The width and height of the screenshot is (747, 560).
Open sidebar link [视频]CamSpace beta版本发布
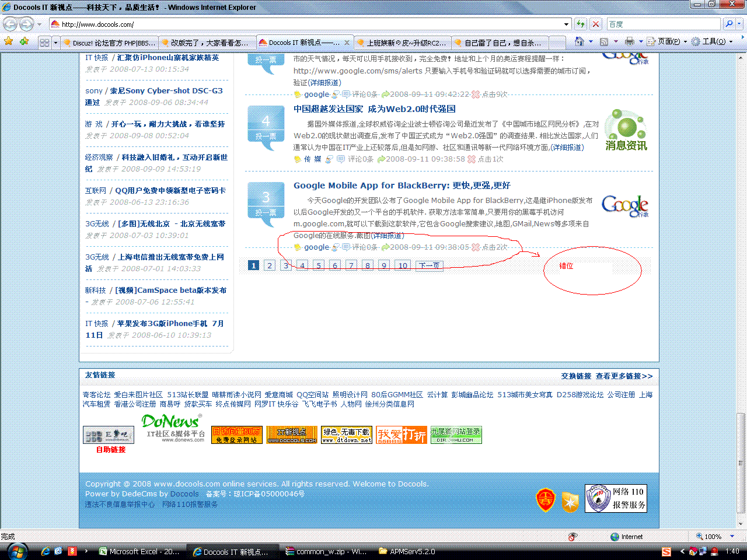point(170,290)
